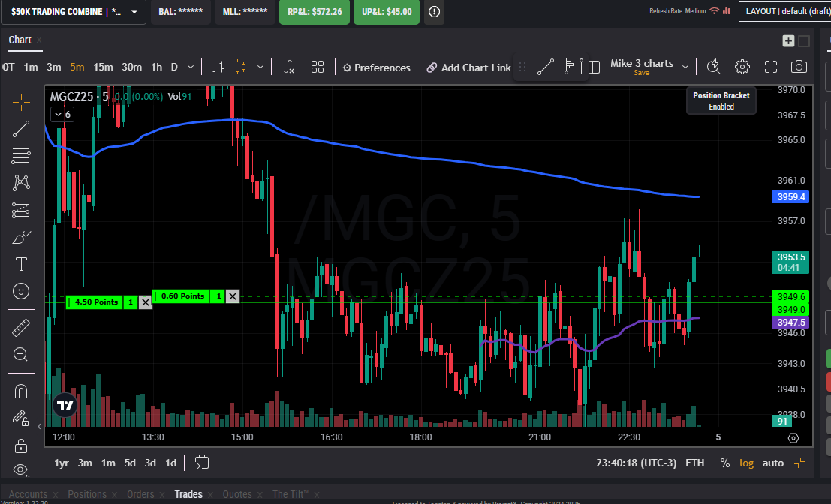Hide all drawings with eye icon
Image resolution: width=831 pixels, height=504 pixels.
(x=21, y=469)
